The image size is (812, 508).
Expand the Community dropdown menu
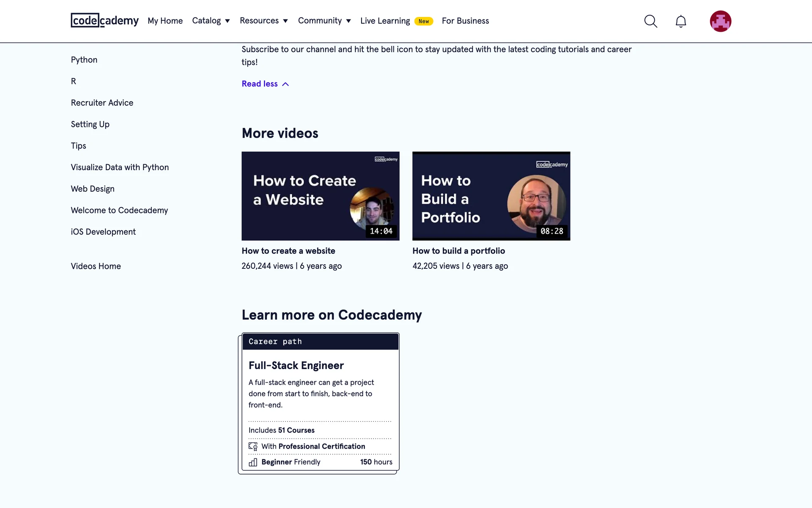coord(324,21)
